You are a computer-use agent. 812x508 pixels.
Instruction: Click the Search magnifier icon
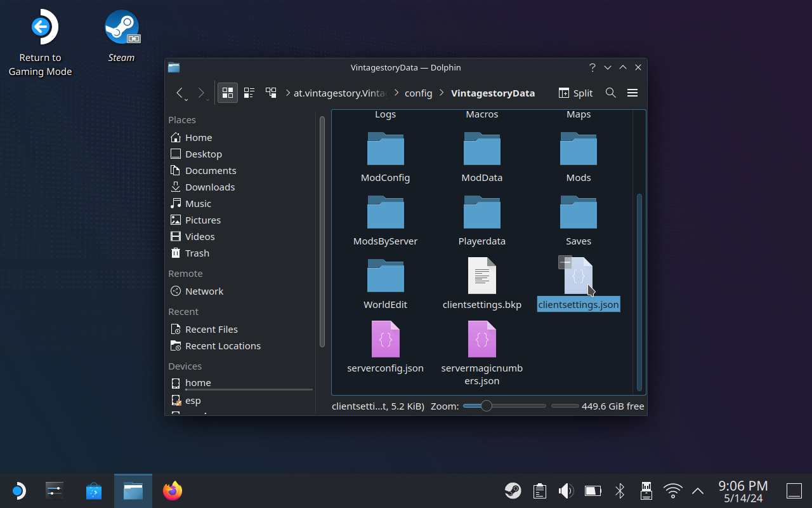611,93
